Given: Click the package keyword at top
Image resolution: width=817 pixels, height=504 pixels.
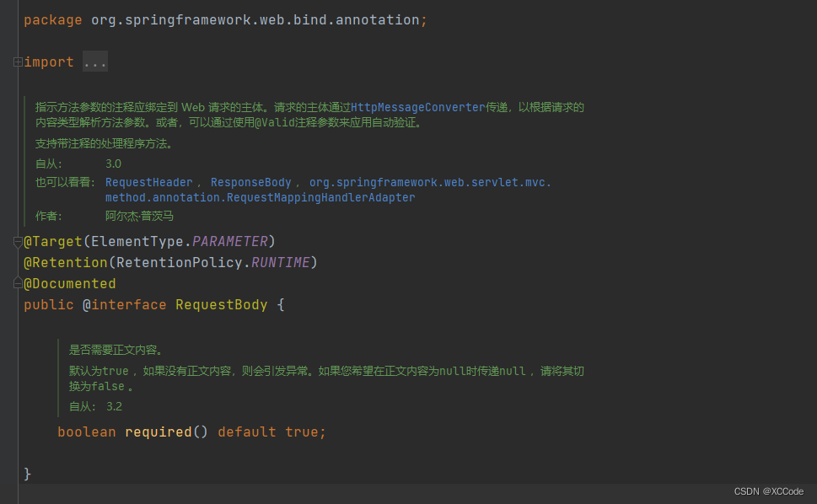Looking at the screenshot, I should point(53,20).
